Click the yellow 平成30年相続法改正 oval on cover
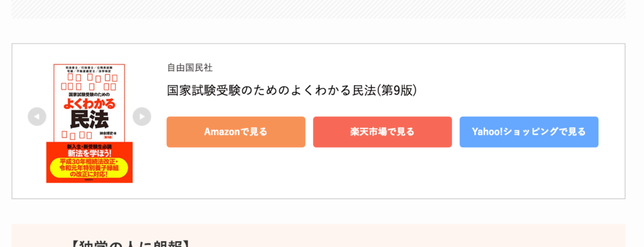Viewport: 644px width, 247px height. coord(89,168)
